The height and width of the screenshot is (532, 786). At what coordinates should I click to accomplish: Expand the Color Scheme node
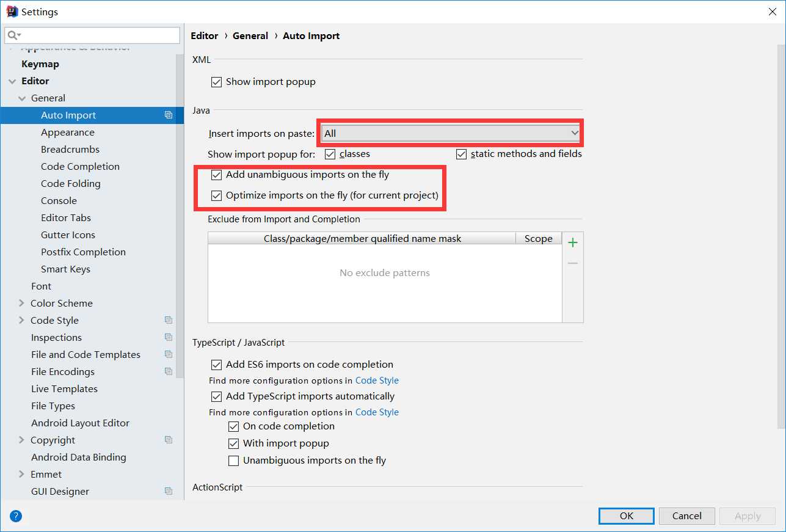click(22, 303)
